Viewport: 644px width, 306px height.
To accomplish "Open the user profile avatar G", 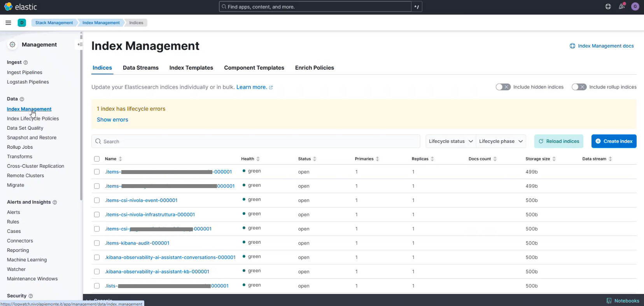I will pos(635,7).
